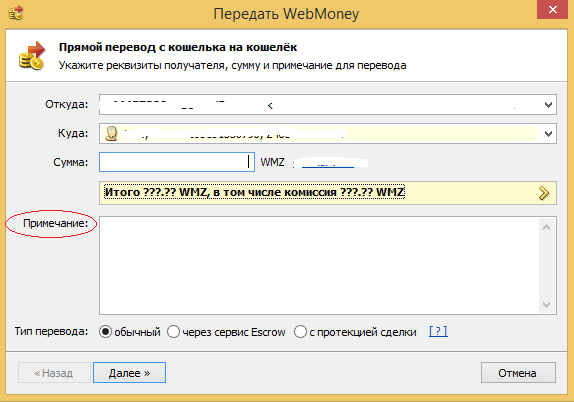Click the WebMoney app icon in title bar
The height and width of the screenshot is (402, 574).
[x=15, y=13]
